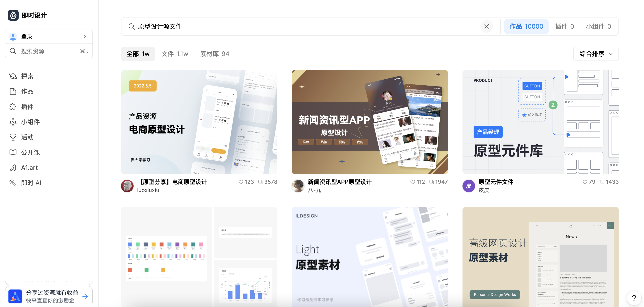Click author name 八-九

click(x=315, y=190)
